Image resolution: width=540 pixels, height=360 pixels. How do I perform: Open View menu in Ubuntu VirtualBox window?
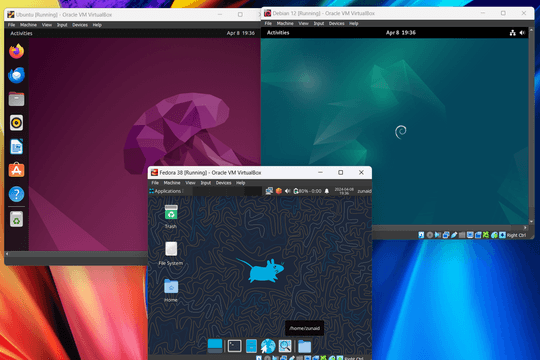point(47,25)
